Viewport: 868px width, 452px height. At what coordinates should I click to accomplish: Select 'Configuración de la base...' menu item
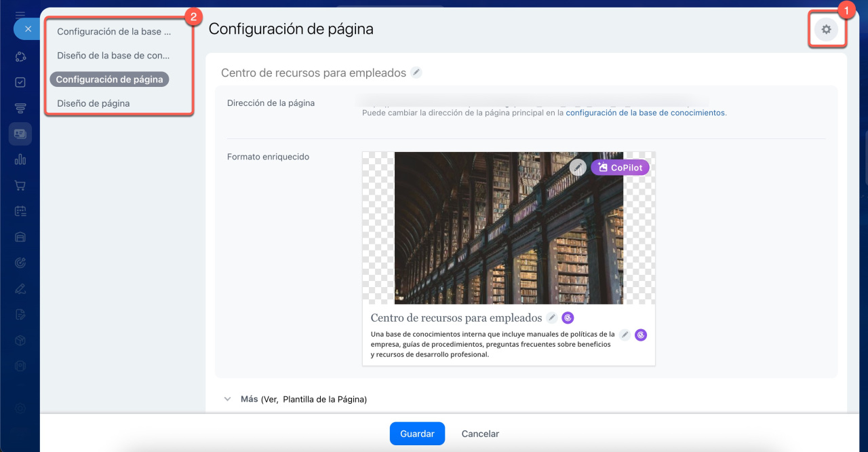coord(113,32)
